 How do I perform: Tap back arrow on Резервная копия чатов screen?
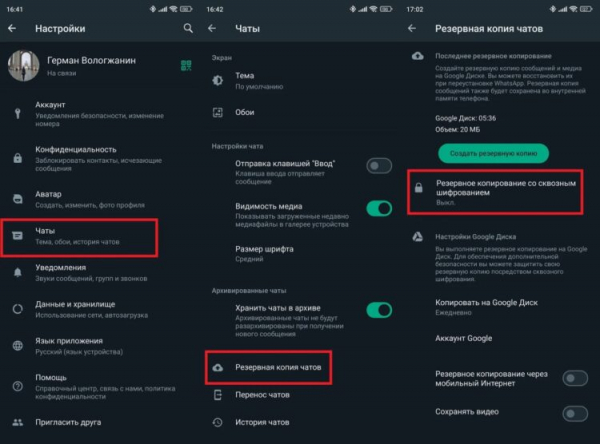click(412, 28)
